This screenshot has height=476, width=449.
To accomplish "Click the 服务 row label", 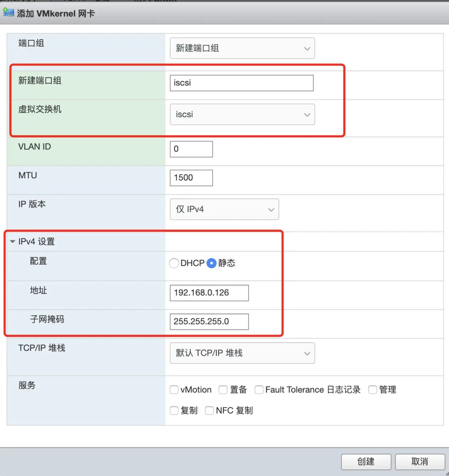I will tap(27, 385).
